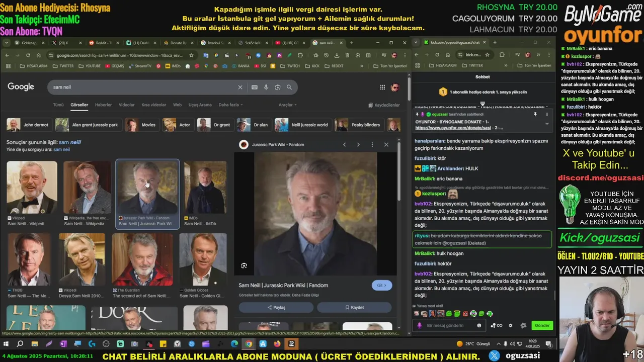Open OneNote from the taskbar
This screenshot has width=644, height=362.
point(63,344)
